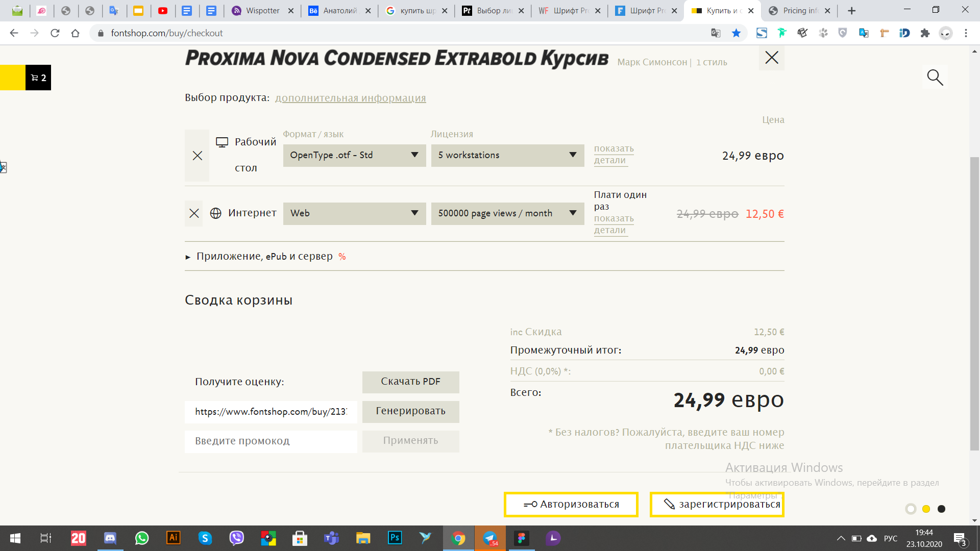The image size is (980, 551).
Task: Click the search magnifier icon
Action: click(x=935, y=77)
